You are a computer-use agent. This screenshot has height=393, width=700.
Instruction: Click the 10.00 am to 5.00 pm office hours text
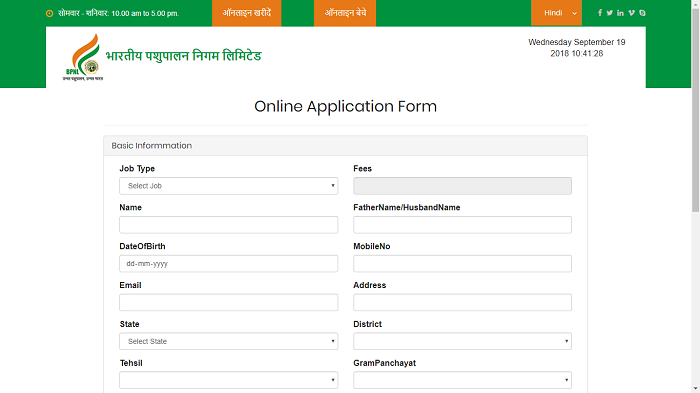click(145, 13)
